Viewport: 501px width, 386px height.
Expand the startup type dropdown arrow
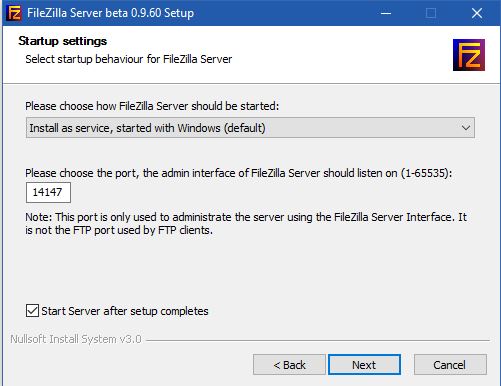(x=466, y=128)
